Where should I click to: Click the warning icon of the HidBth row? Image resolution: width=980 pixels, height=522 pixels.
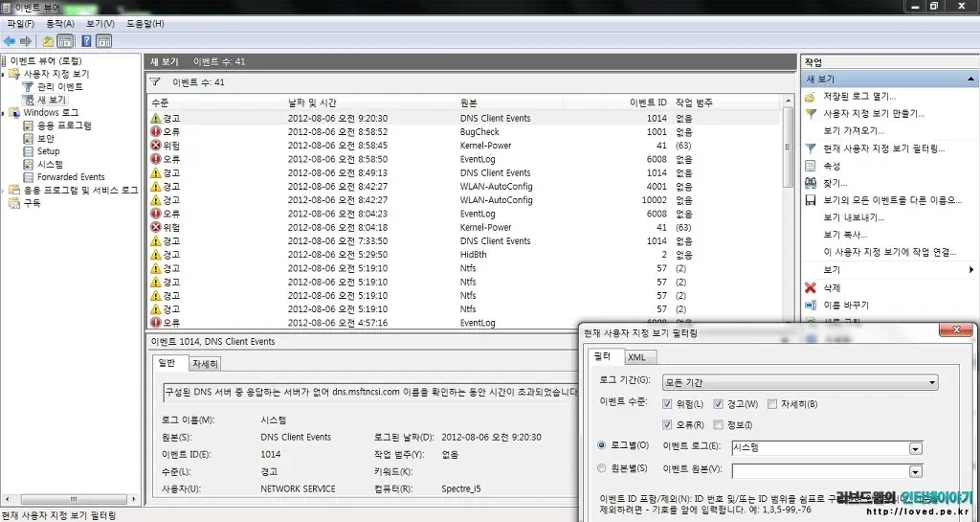click(156, 255)
